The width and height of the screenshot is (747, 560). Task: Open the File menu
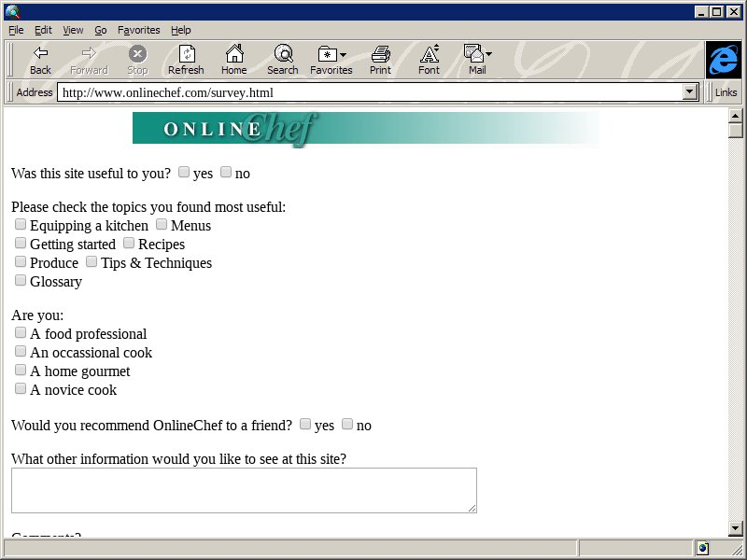[16, 30]
